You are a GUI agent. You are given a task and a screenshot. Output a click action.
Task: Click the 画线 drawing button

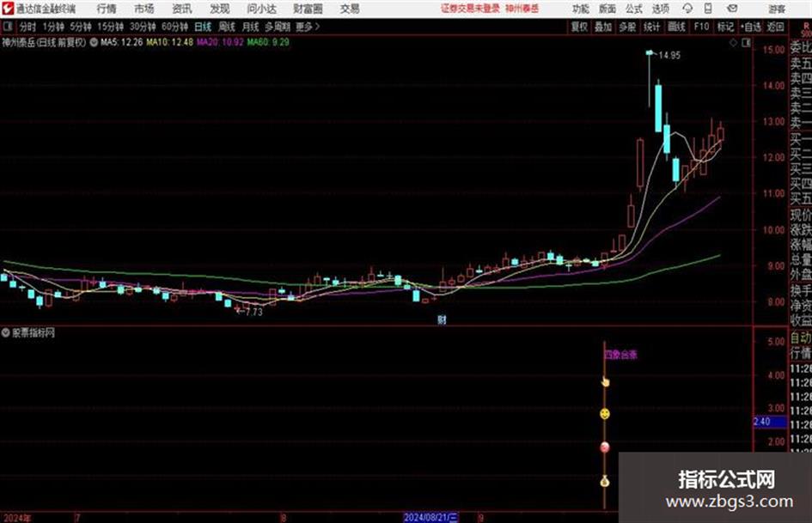676,27
